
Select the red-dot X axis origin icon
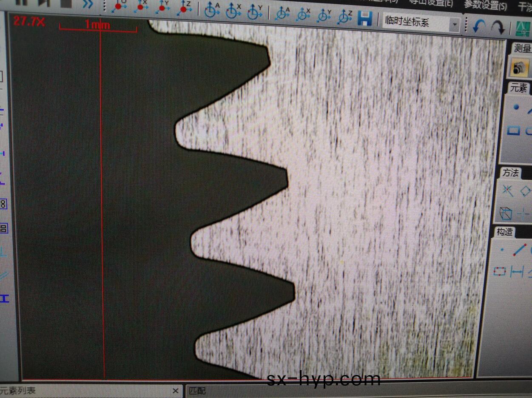pos(141,7)
